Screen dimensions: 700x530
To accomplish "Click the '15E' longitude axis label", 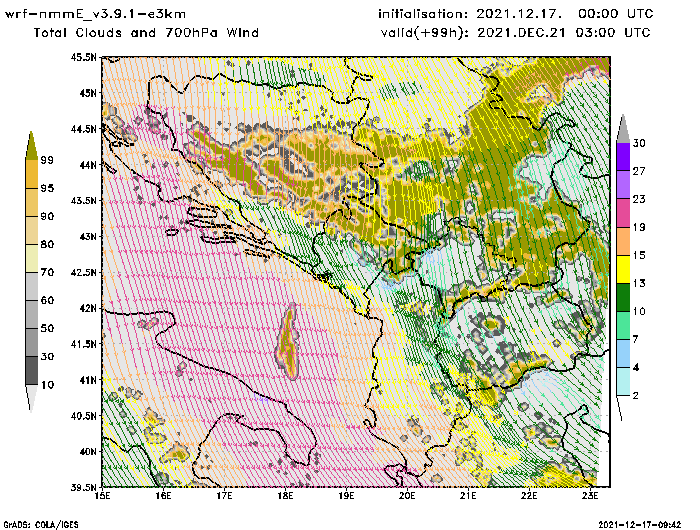I will click(102, 496).
